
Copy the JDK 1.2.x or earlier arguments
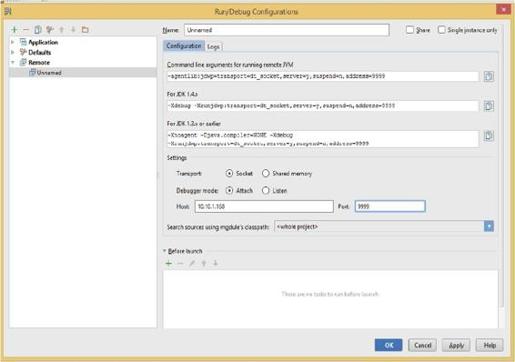(489, 136)
